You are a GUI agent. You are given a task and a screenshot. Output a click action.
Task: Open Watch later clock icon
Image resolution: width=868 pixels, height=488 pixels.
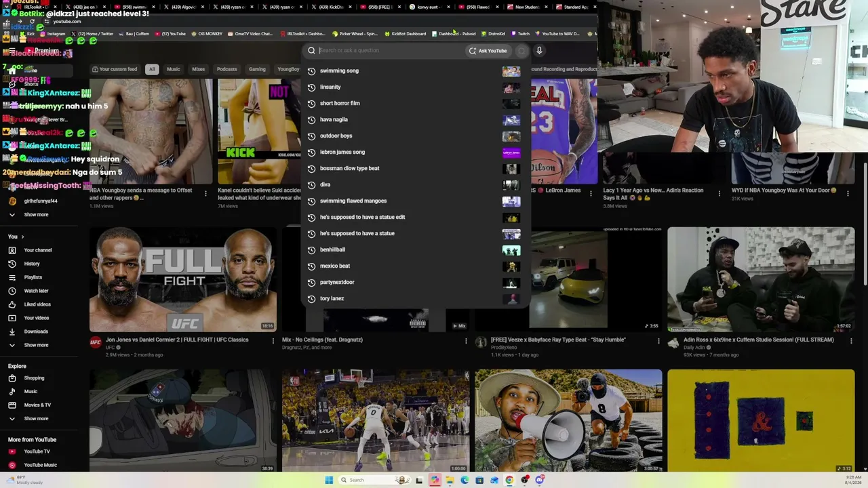pos(12,291)
